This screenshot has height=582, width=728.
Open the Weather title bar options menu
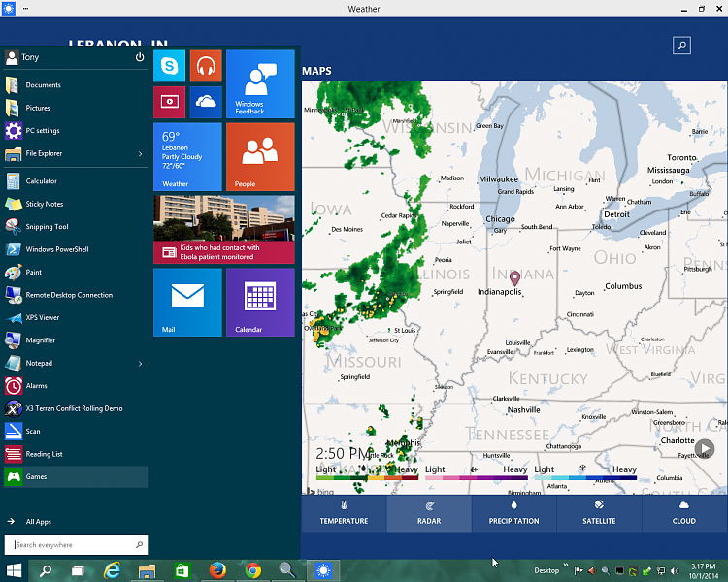[x=25, y=9]
